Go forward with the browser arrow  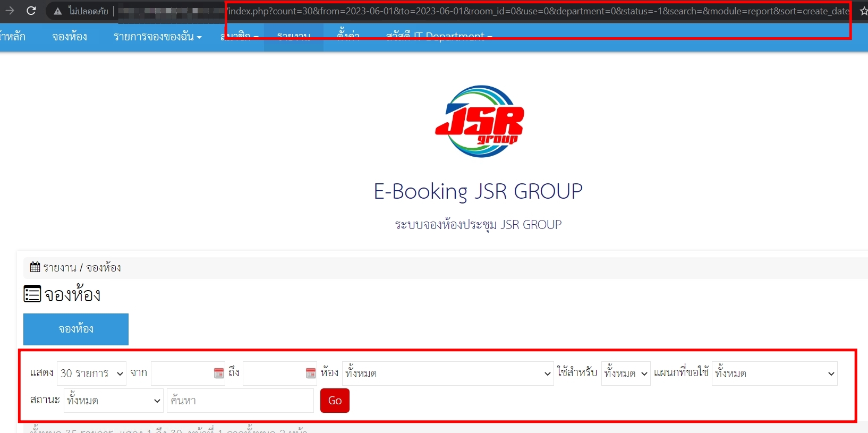click(9, 11)
